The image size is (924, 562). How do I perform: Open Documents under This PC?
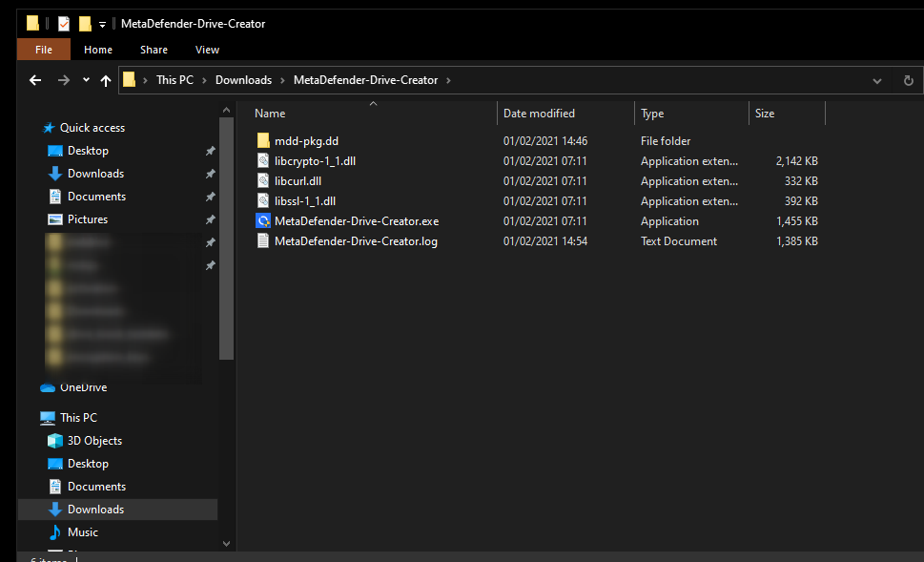click(x=96, y=487)
